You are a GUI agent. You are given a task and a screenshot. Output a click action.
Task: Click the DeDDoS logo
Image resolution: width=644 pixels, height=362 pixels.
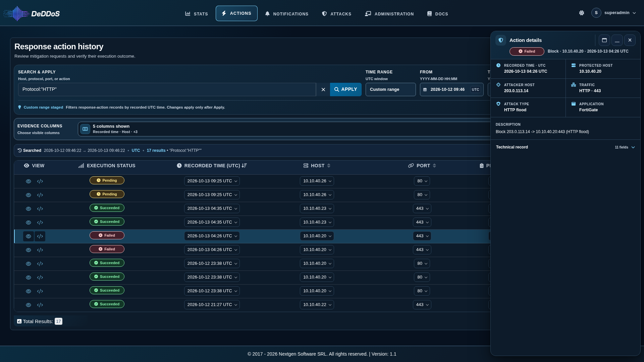(32, 13)
